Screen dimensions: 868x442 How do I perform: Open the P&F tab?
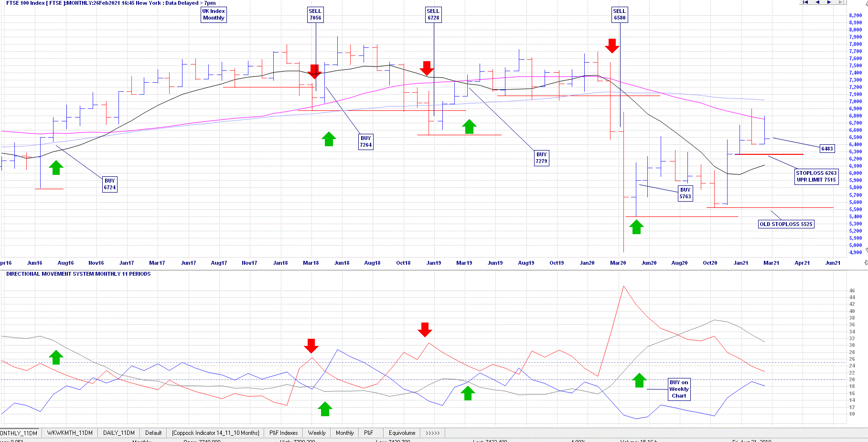tap(369, 433)
